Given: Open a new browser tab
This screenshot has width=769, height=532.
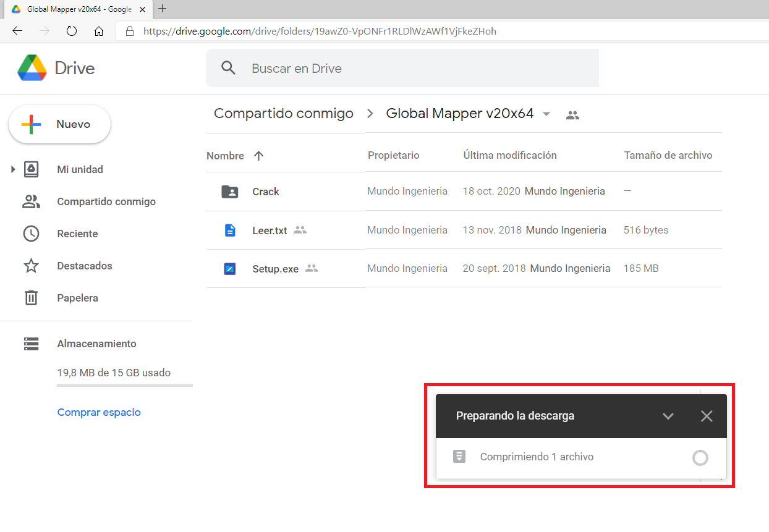Looking at the screenshot, I should 163,9.
